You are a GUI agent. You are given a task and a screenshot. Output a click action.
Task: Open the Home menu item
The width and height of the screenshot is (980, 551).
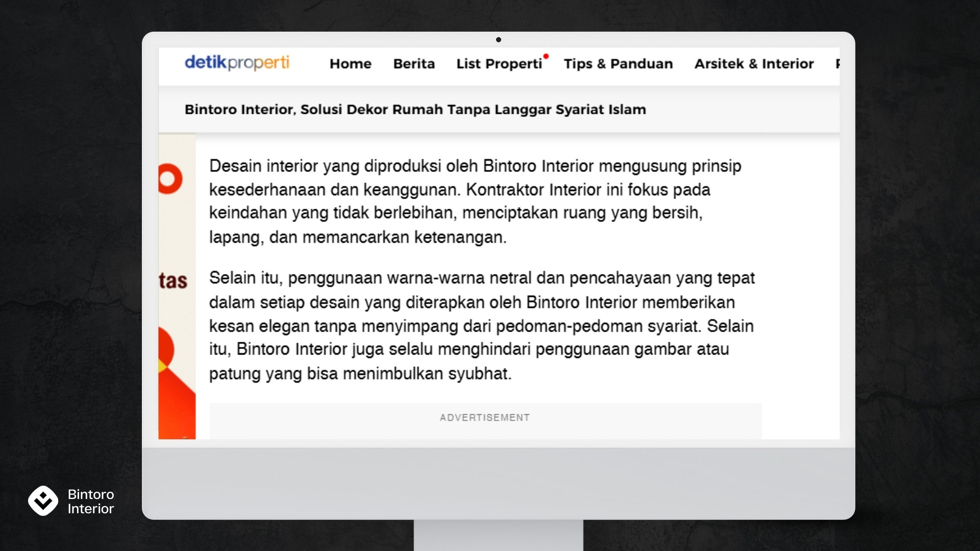[x=350, y=64]
